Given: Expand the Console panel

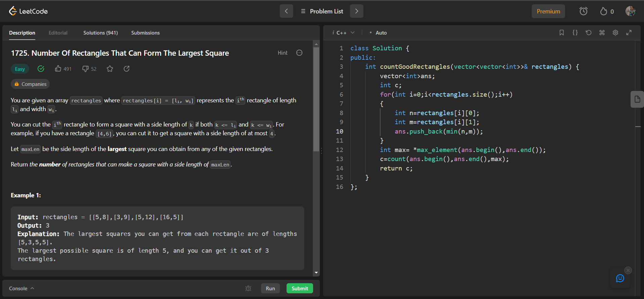Looking at the screenshot, I should [x=22, y=288].
